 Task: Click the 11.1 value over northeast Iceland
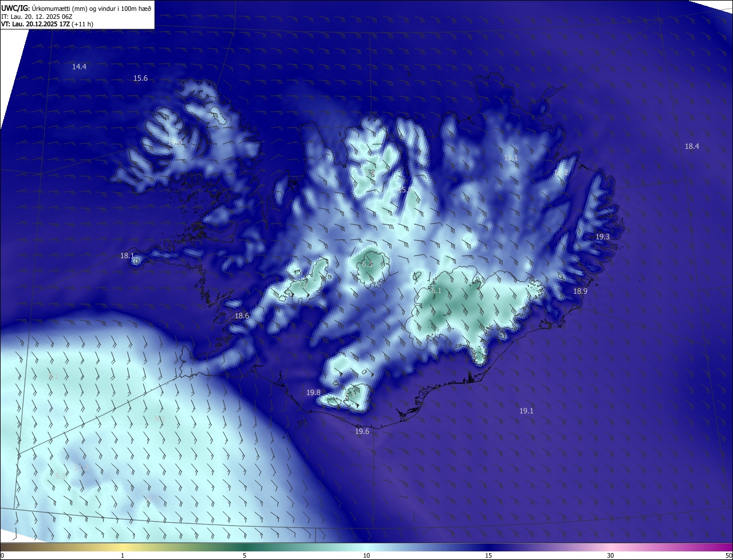[x=511, y=158]
